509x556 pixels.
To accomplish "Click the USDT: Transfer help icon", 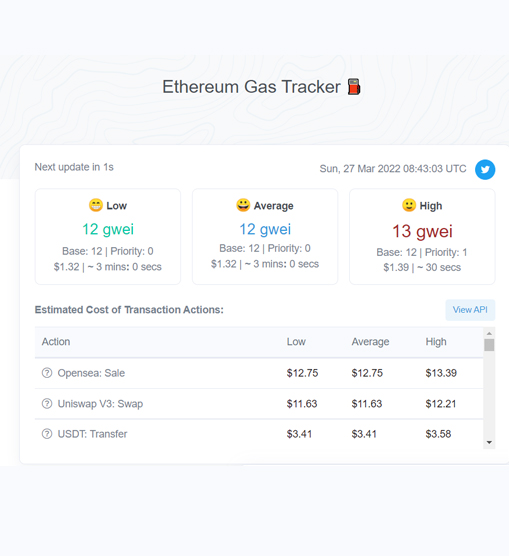I will (x=47, y=434).
